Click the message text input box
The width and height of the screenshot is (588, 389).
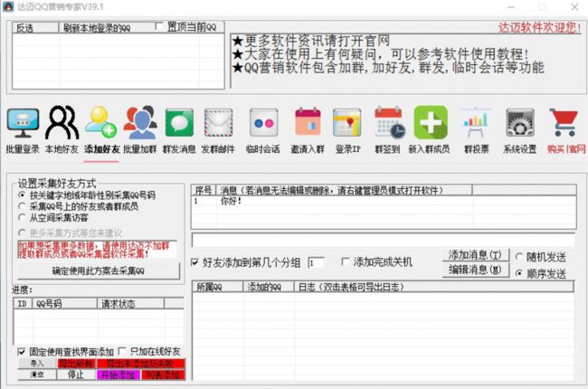383,240
